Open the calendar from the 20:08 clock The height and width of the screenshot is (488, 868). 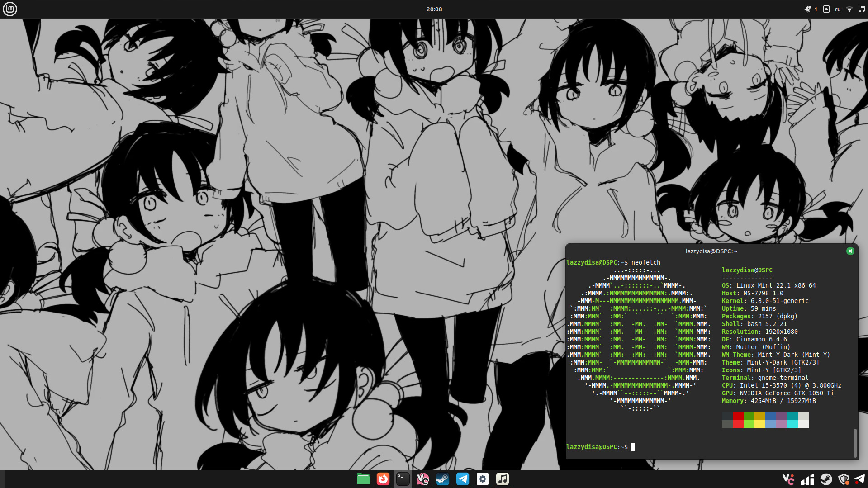(434, 9)
